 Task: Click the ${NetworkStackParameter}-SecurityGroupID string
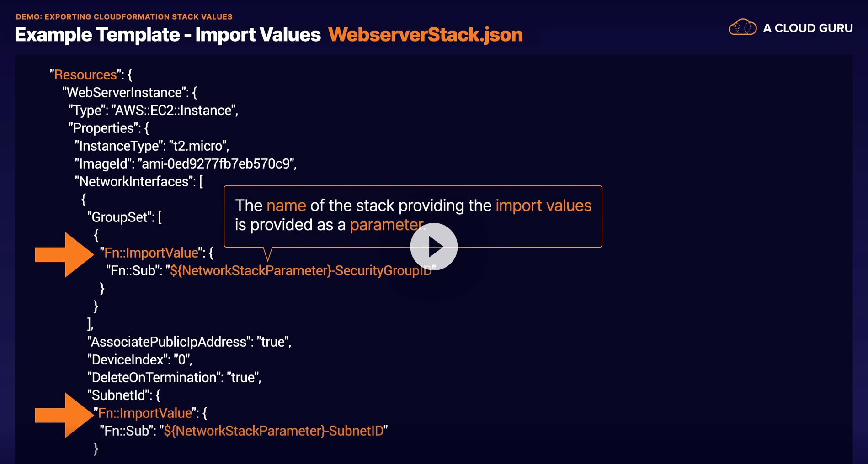(x=300, y=271)
